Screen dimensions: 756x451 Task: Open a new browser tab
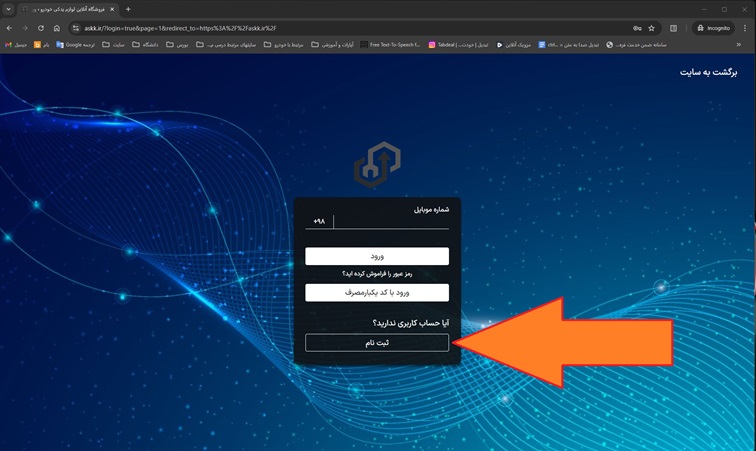point(128,9)
